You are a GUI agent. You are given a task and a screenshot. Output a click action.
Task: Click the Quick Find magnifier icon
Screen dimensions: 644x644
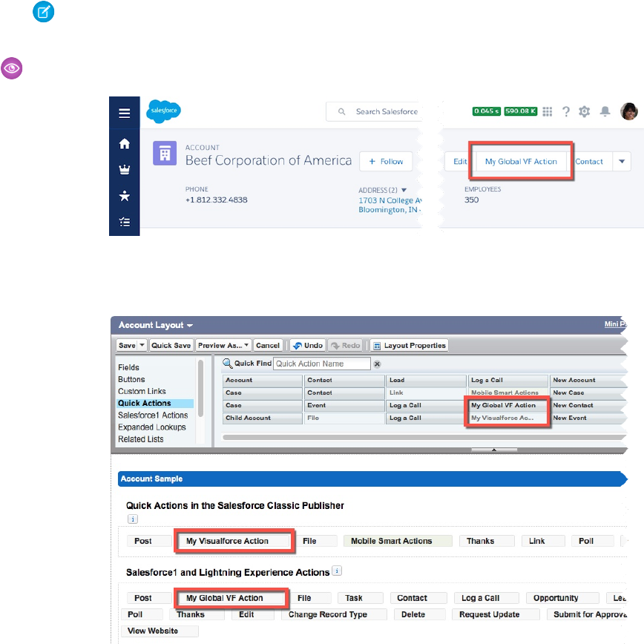point(227,363)
